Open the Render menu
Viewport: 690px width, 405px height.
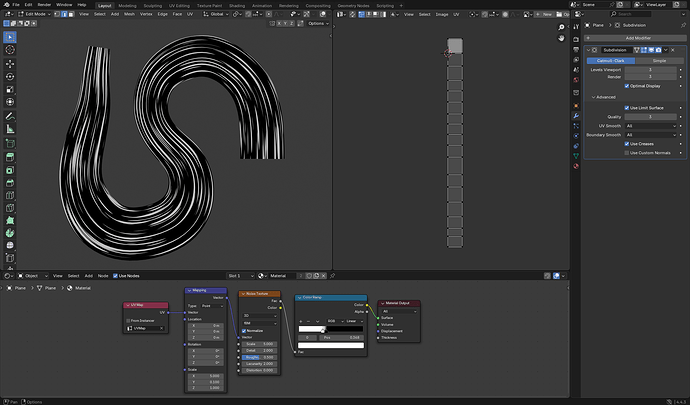[44, 5]
